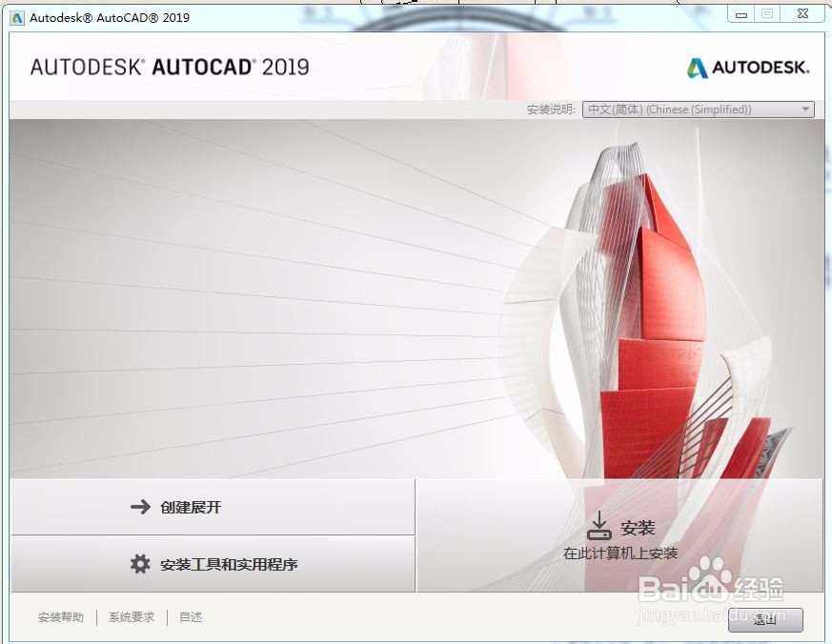Image resolution: width=832 pixels, height=644 pixels.
Task: Click the AUTODESK AUTOCAD 2019 header title
Action: 170,68
